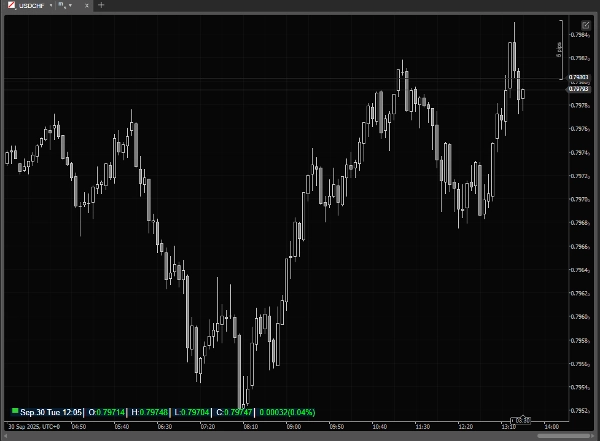This screenshot has width=600, height=441.
Task: Click the Open value O:0.79714
Action: (x=107, y=411)
